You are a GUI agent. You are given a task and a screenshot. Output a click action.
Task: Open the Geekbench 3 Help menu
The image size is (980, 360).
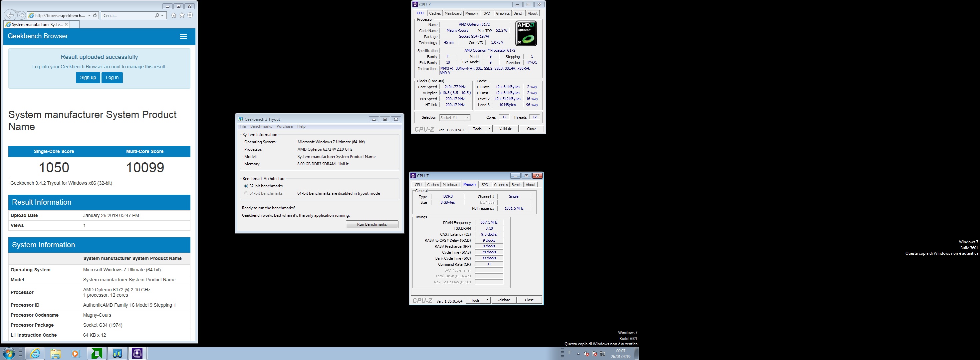[301, 126]
